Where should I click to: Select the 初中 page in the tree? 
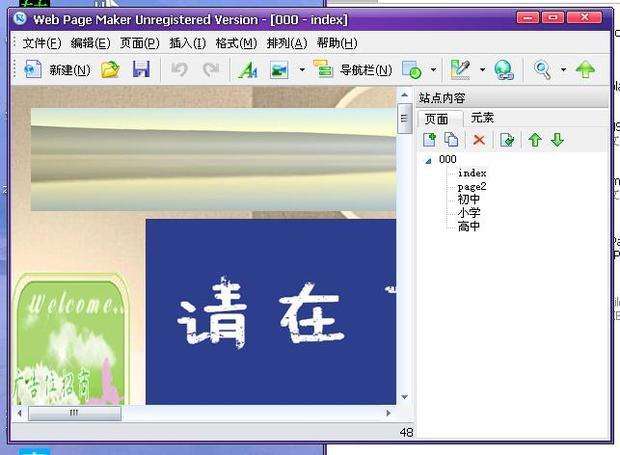pos(469,200)
